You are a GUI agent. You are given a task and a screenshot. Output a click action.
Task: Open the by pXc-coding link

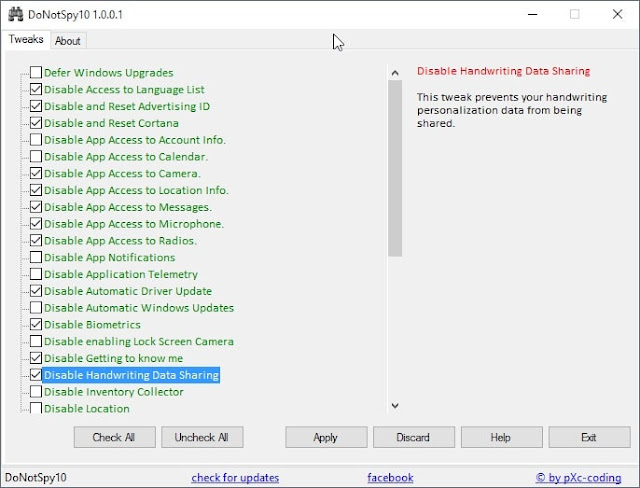pos(578,477)
